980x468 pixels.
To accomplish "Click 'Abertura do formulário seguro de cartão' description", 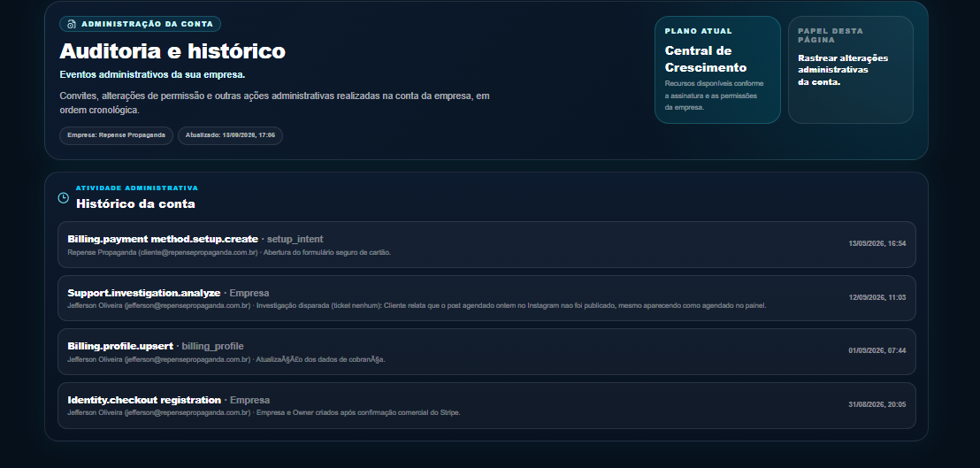I will click(x=327, y=252).
